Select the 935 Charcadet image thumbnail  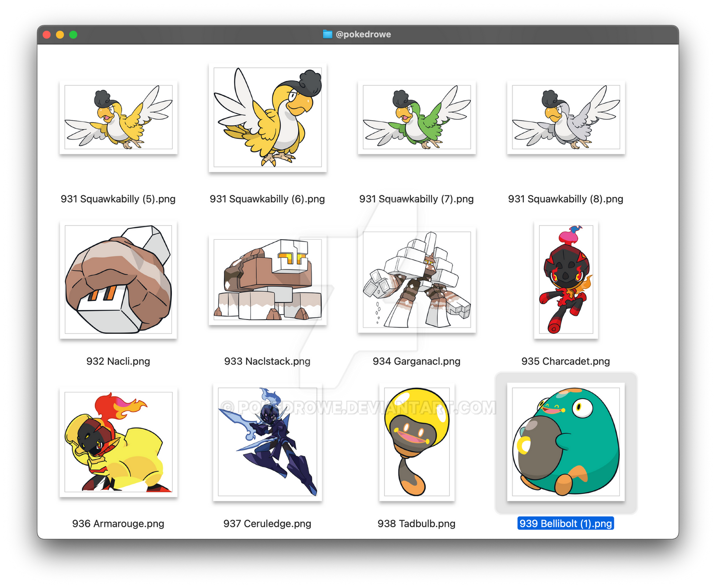tap(566, 279)
